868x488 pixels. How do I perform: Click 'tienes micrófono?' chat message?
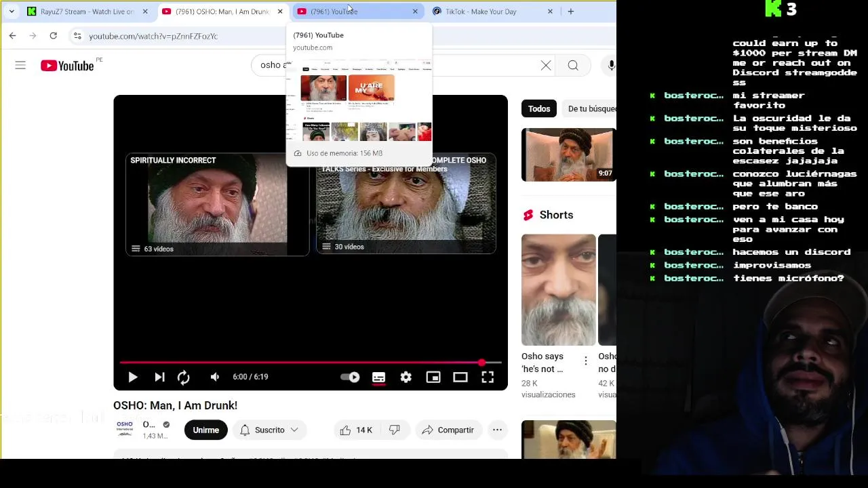[788, 278]
